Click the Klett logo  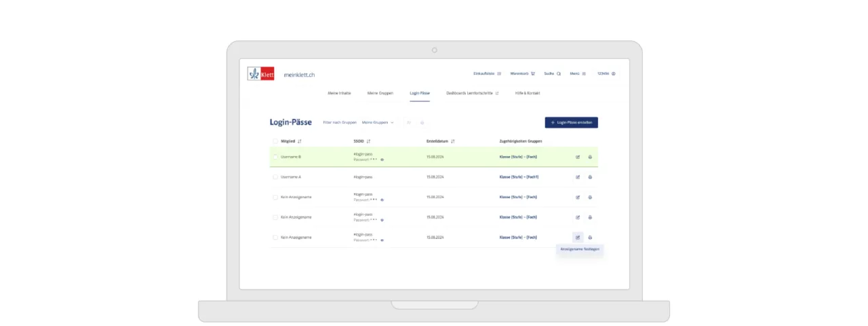[261, 74]
